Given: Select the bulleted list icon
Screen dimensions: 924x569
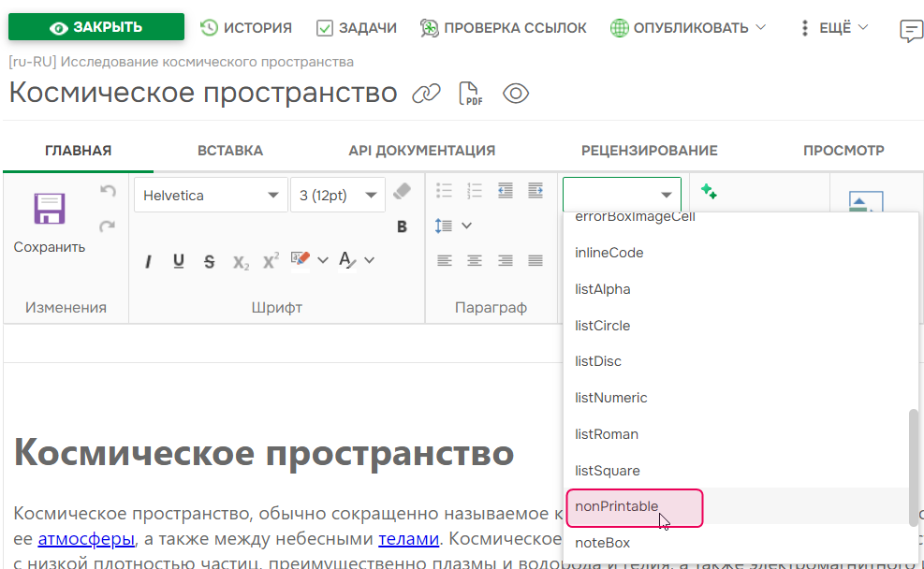Looking at the screenshot, I should 444,190.
